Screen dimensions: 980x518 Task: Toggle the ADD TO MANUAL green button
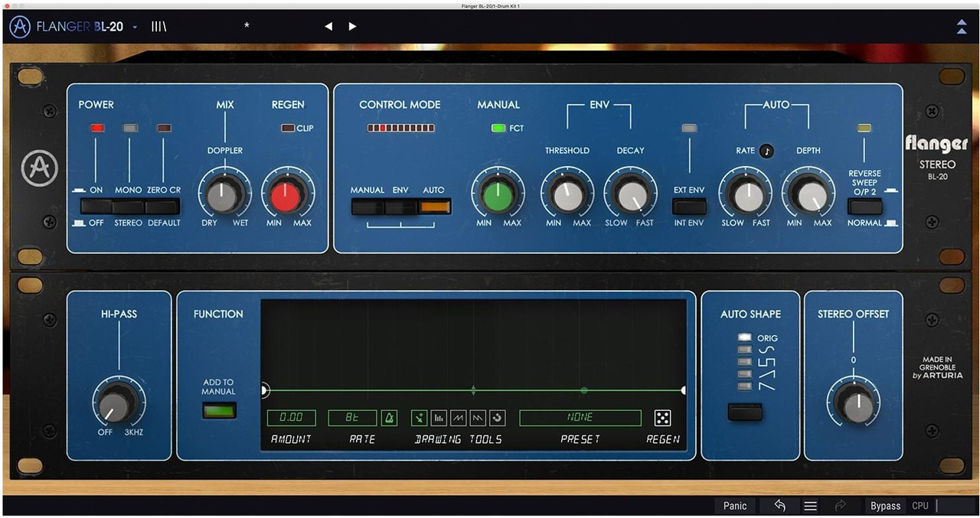pos(219,410)
